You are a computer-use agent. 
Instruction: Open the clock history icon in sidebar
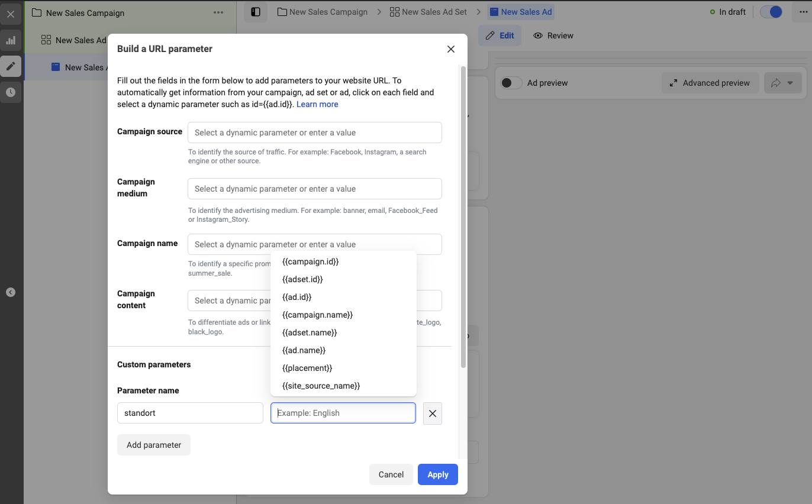tap(11, 92)
